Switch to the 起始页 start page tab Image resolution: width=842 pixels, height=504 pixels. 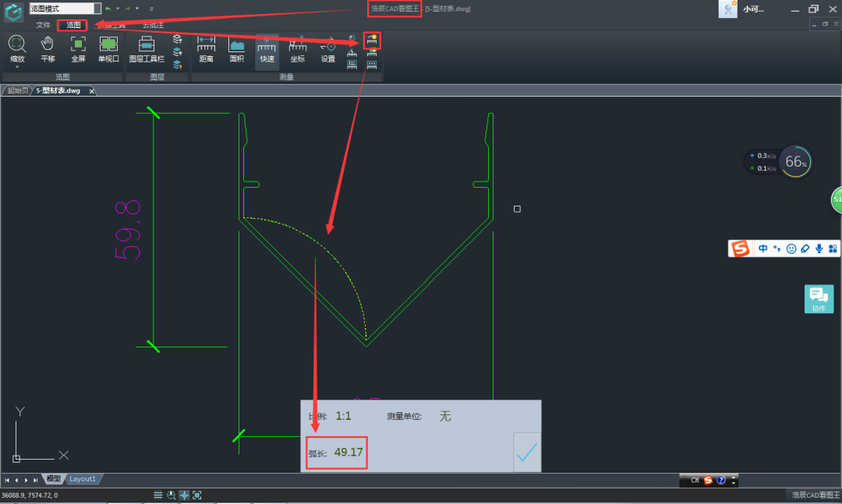click(x=17, y=90)
